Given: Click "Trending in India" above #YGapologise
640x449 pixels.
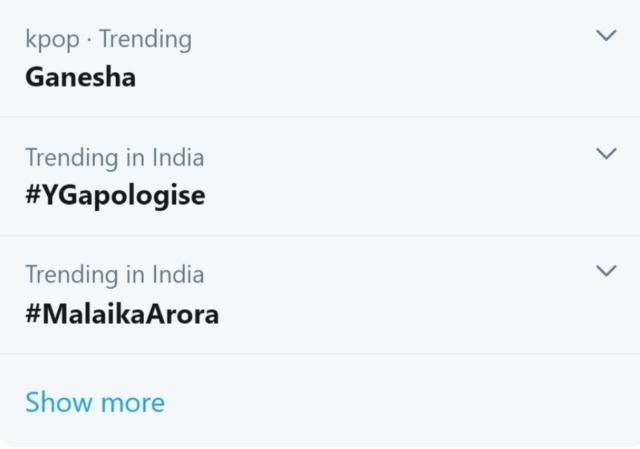Looking at the screenshot, I should [114, 157].
